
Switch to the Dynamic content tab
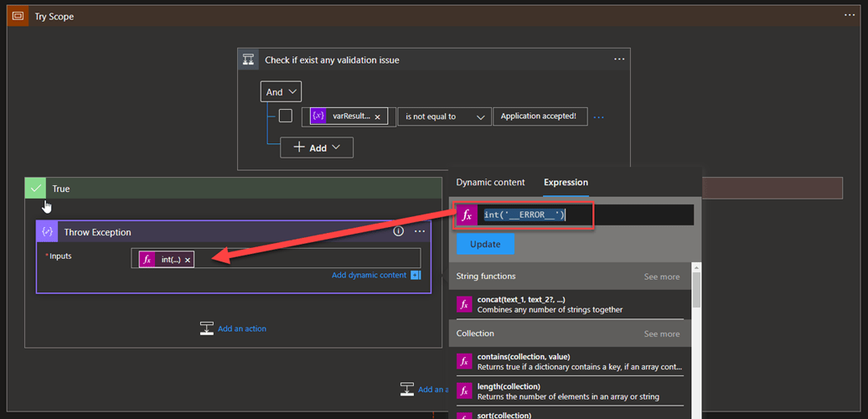click(x=490, y=182)
